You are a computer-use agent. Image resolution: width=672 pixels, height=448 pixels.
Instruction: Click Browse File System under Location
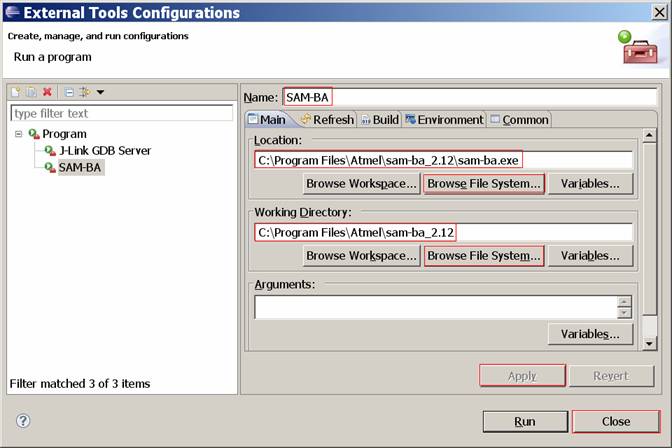tap(484, 183)
